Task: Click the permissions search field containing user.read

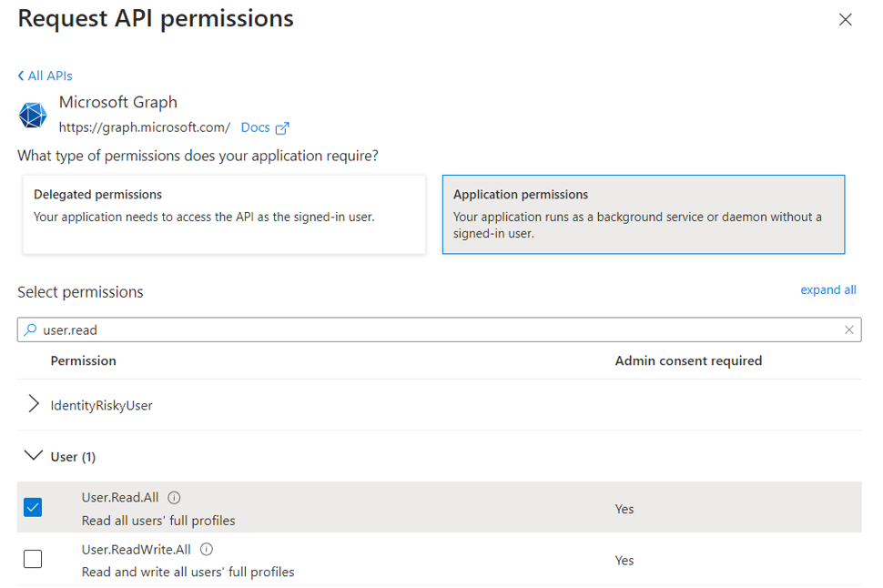Action: click(x=440, y=329)
